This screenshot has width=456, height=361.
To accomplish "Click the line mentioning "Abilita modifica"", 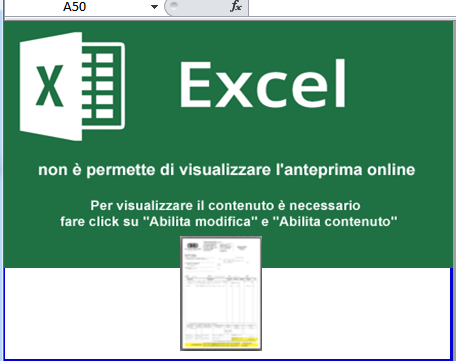I will 229,222.
